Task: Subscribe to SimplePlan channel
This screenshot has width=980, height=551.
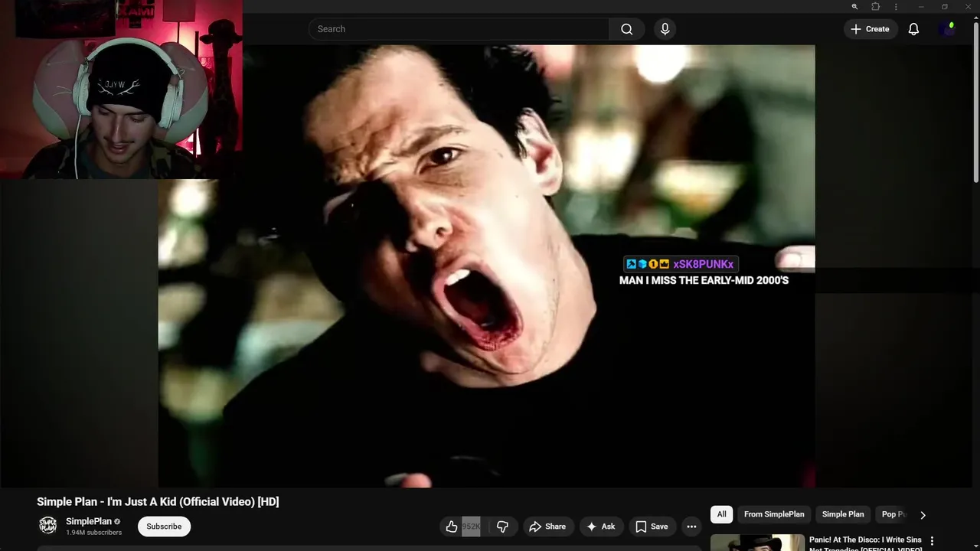Action: tap(164, 527)
